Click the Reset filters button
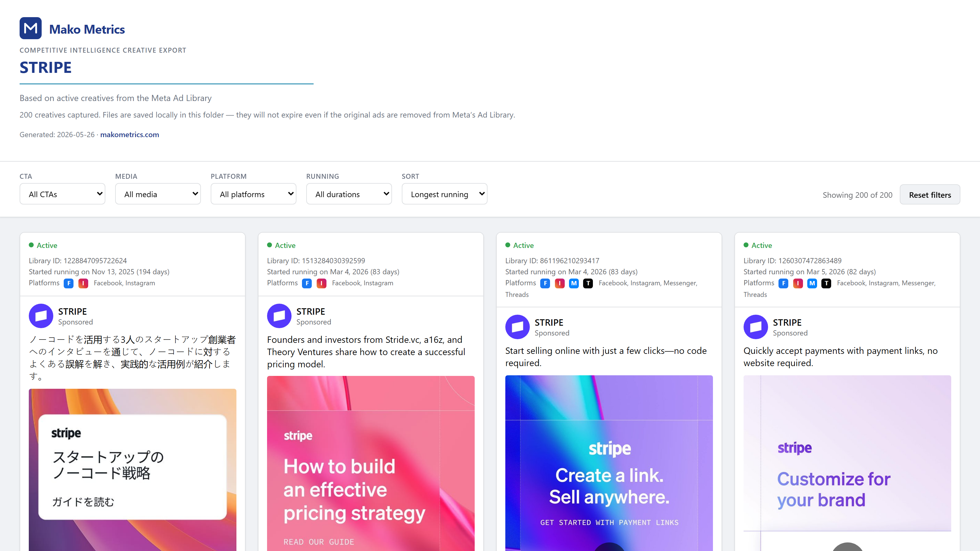The image size is (980, 551). [930, 195]
